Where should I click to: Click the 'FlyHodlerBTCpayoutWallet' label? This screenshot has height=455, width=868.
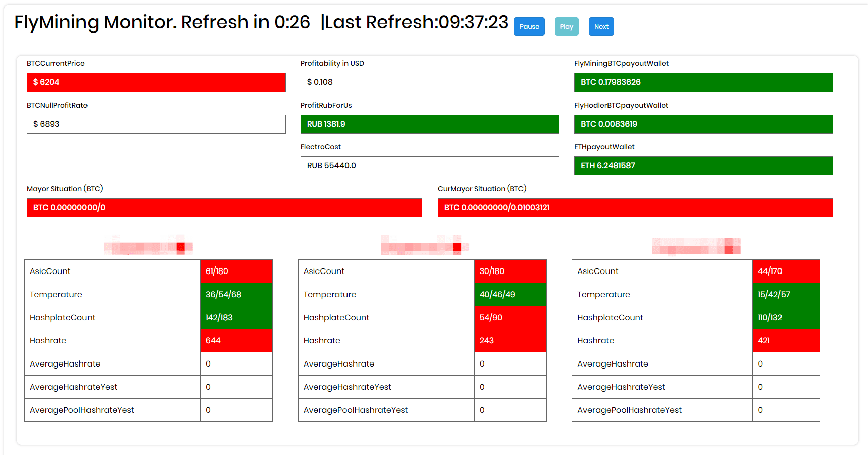[x=622, y=105]
